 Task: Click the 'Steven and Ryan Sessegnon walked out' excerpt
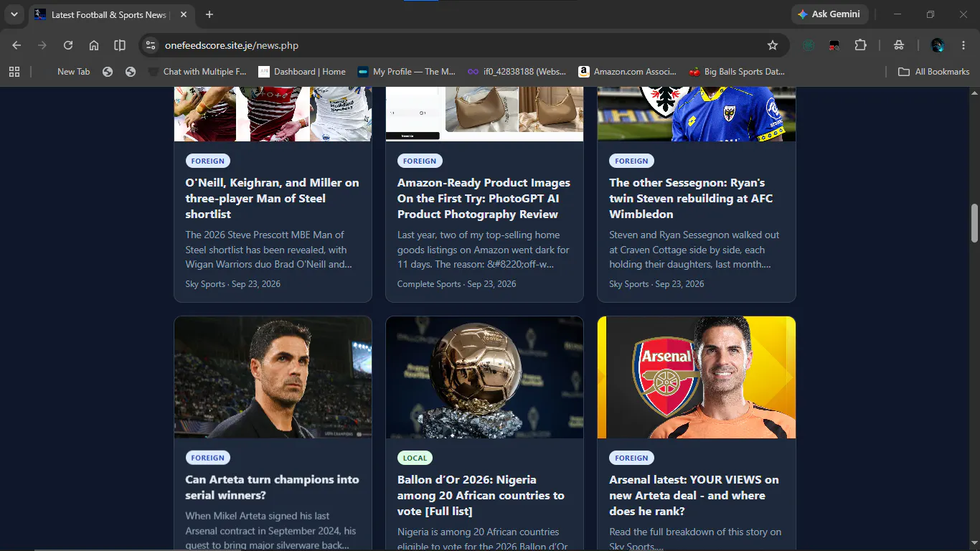pyautogui.click(x=694, y=250)
